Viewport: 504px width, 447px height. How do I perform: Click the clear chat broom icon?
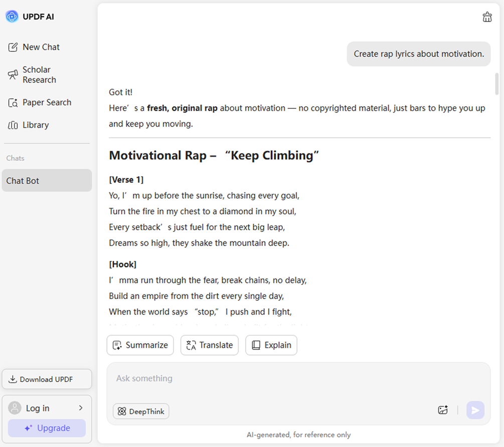tap(487, 17)
